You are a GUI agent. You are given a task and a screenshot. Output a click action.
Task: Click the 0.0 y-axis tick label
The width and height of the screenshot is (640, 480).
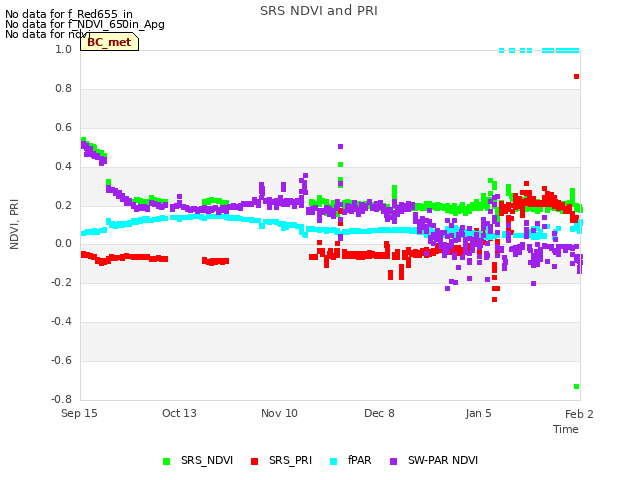[63, 244]
